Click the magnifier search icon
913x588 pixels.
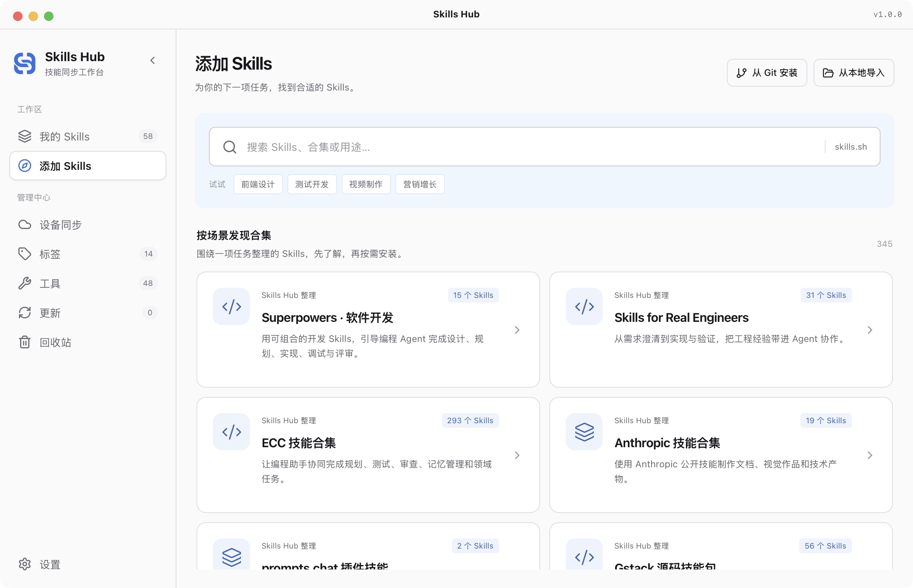(x=230, y=147)
